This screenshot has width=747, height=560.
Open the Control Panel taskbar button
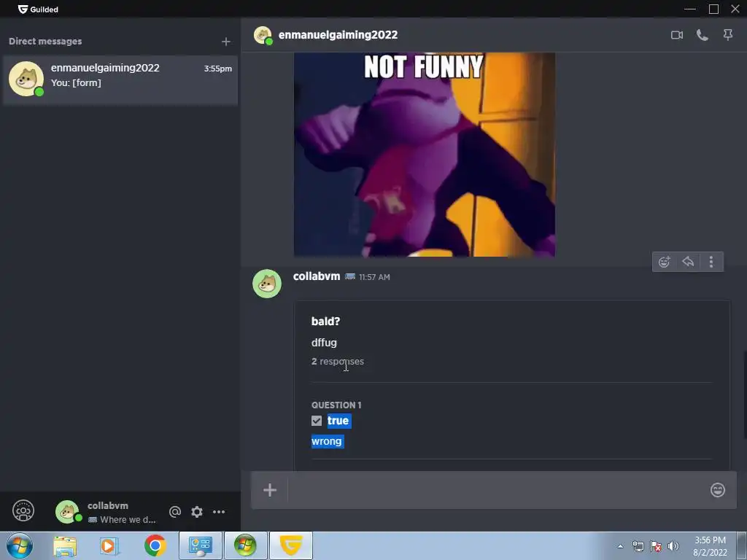200,545
